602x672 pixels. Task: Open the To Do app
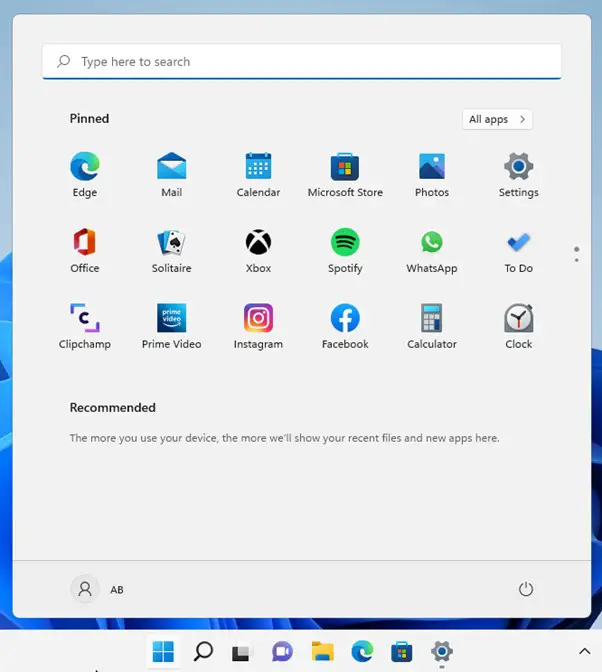coord(518,250)
